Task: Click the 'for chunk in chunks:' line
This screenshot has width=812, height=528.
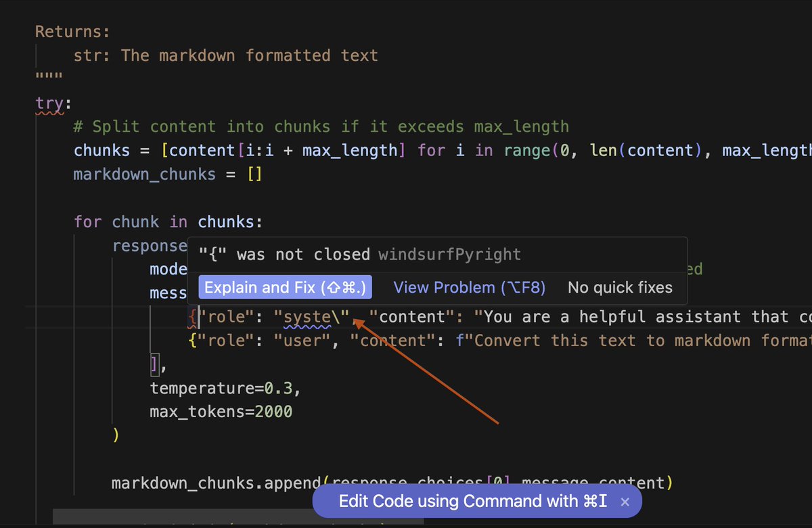Action: pyautogui.click(x=168, y=222)
